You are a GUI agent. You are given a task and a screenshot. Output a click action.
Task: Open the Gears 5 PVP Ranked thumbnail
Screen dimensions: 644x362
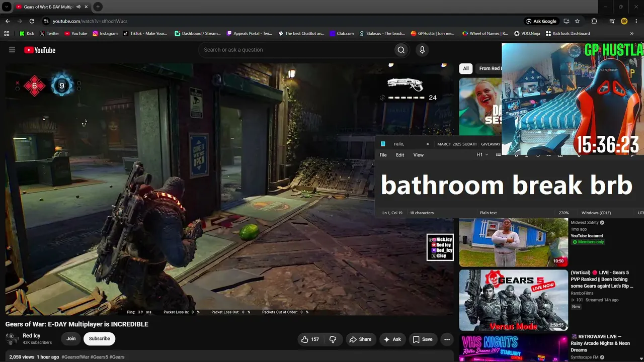pos(513,300)
